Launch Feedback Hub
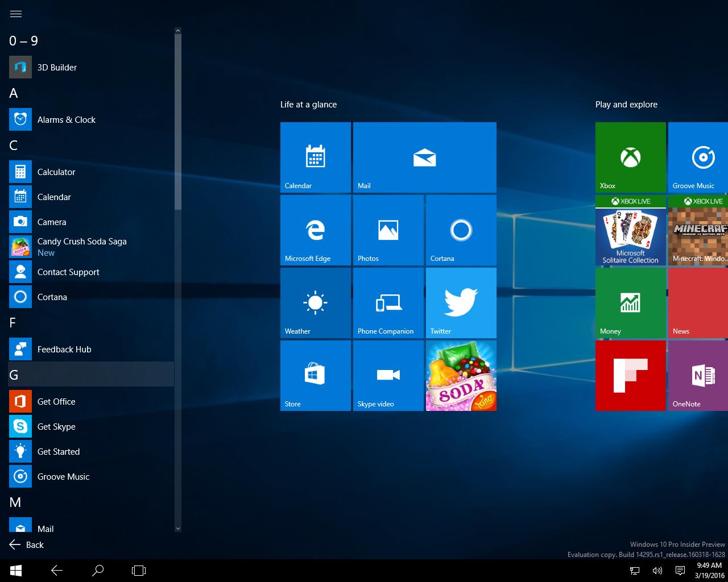Image resolution: width=728 pixels, height=582 pixels. point(91,349)
